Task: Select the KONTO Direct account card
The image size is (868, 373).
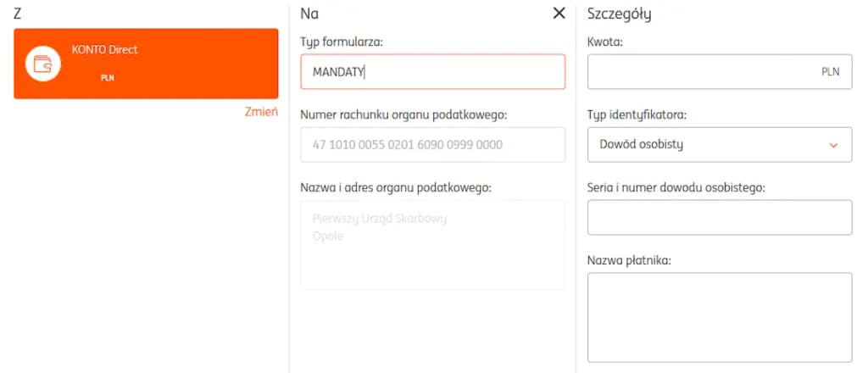Action: pyautogui.click(x=146, y=64)
